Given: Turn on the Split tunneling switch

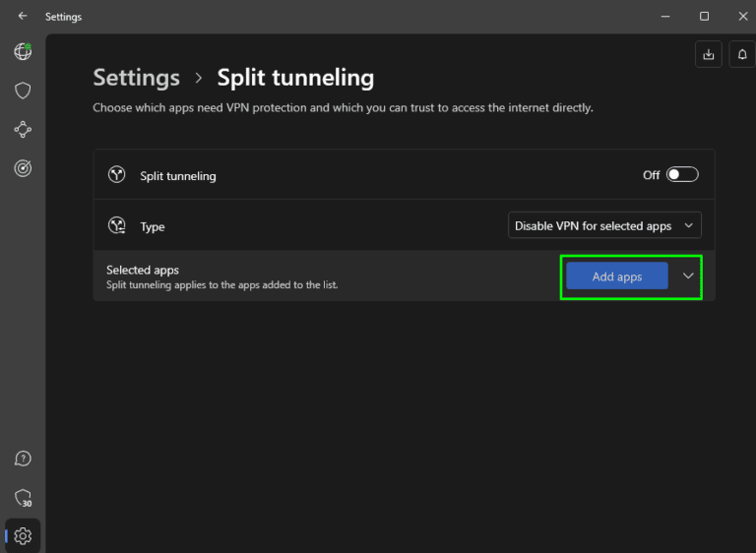Looking at the screenshot, I should click(682, 175).
